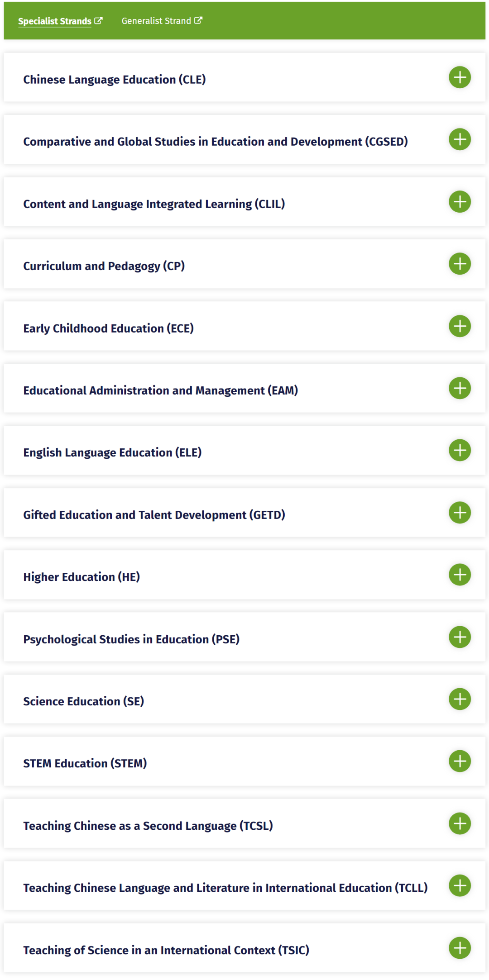Viewport: 489px width, 980px height.
Task: Click plus icon next to Educational Administration and Management
Action: (x=460, y=388)
